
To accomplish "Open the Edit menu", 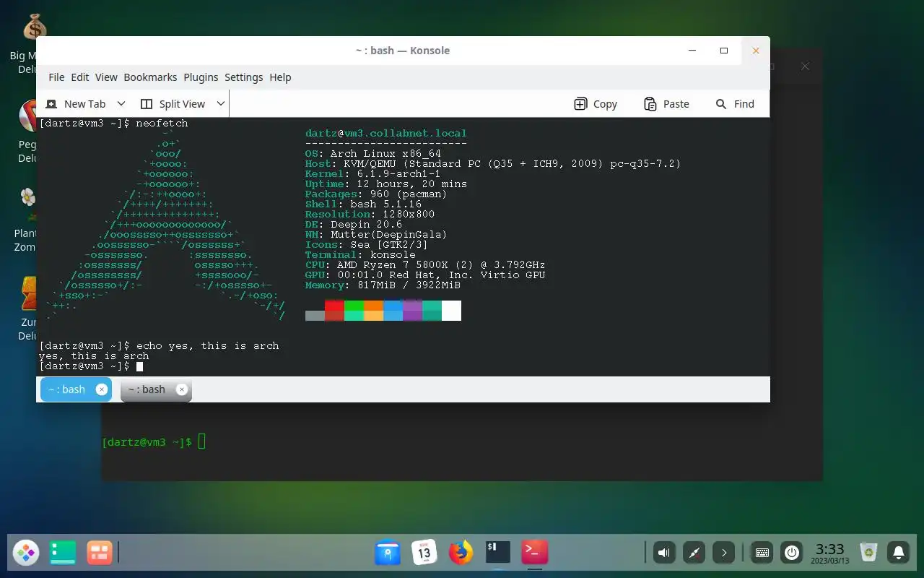I will click(80, 77).
